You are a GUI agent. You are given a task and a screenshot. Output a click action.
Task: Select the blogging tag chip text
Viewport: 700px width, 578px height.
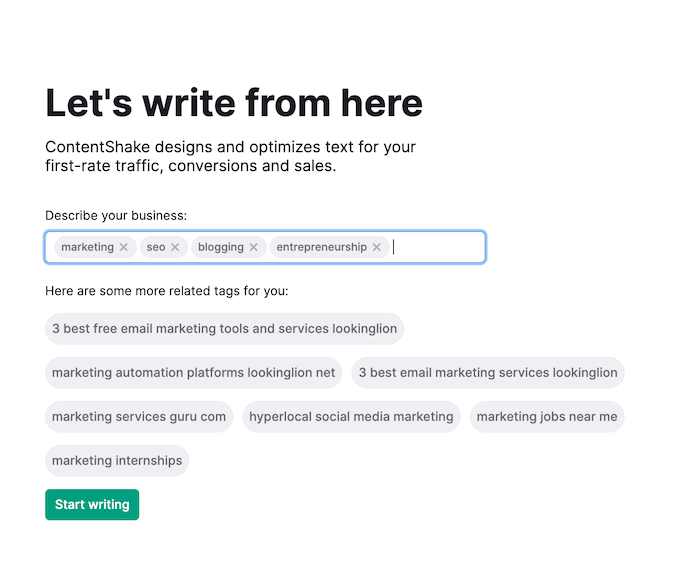tap(219, 247)
